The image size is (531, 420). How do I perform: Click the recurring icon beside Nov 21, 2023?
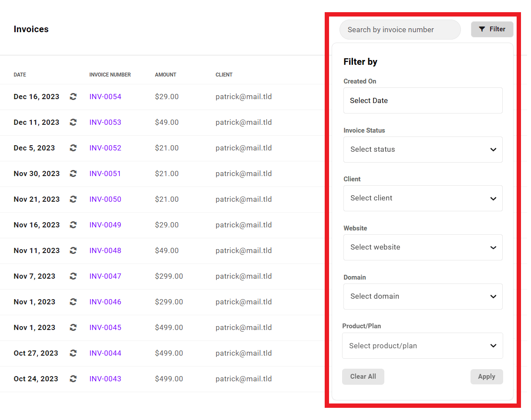tap(73, 199)
